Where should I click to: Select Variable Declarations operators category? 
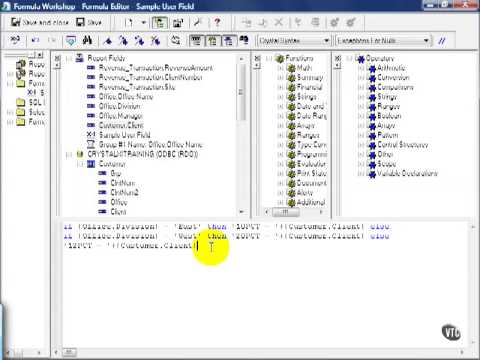(407, 173)
